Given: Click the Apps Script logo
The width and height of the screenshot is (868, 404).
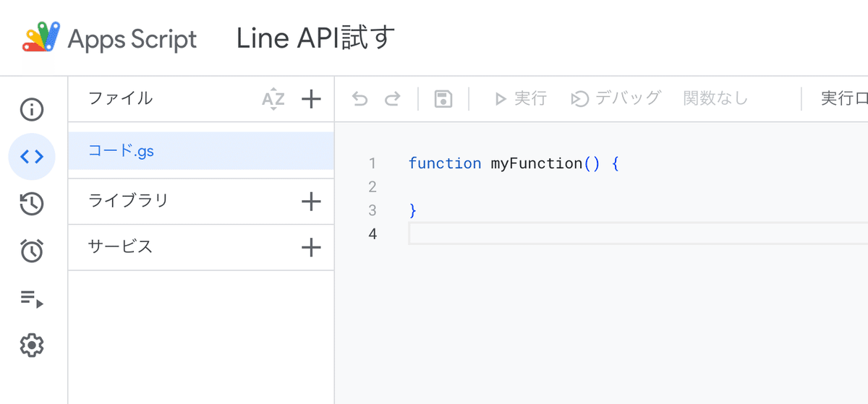Looking at the screenshot, I should (42, 38).
